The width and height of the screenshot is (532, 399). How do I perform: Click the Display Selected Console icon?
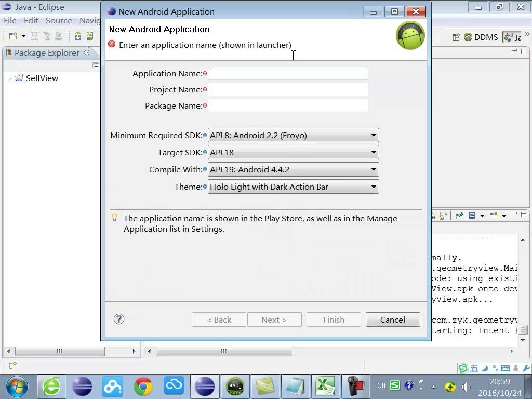pos(472,216)
